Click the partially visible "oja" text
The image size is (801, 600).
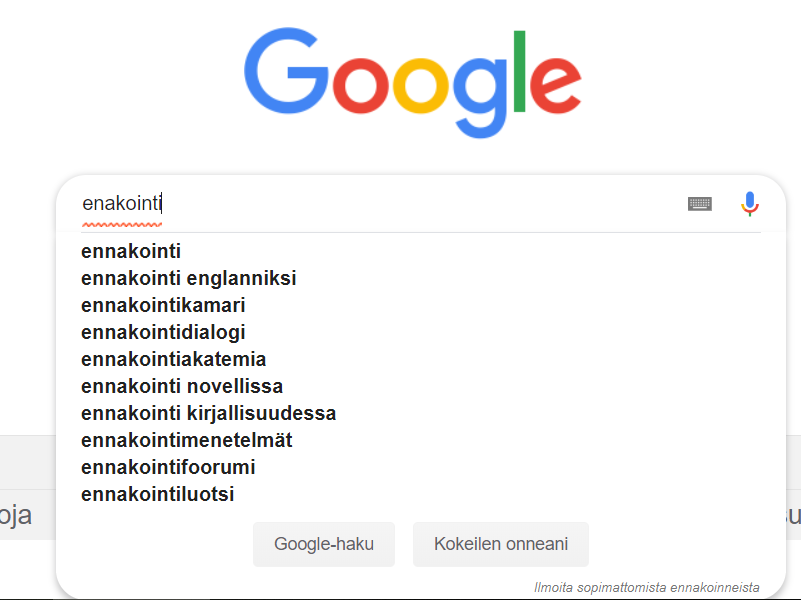[x=16, y=515]
